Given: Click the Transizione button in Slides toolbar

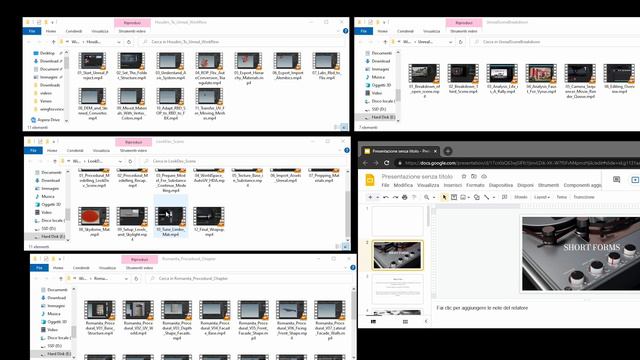Looking at the screenshot, I should 584,197.
